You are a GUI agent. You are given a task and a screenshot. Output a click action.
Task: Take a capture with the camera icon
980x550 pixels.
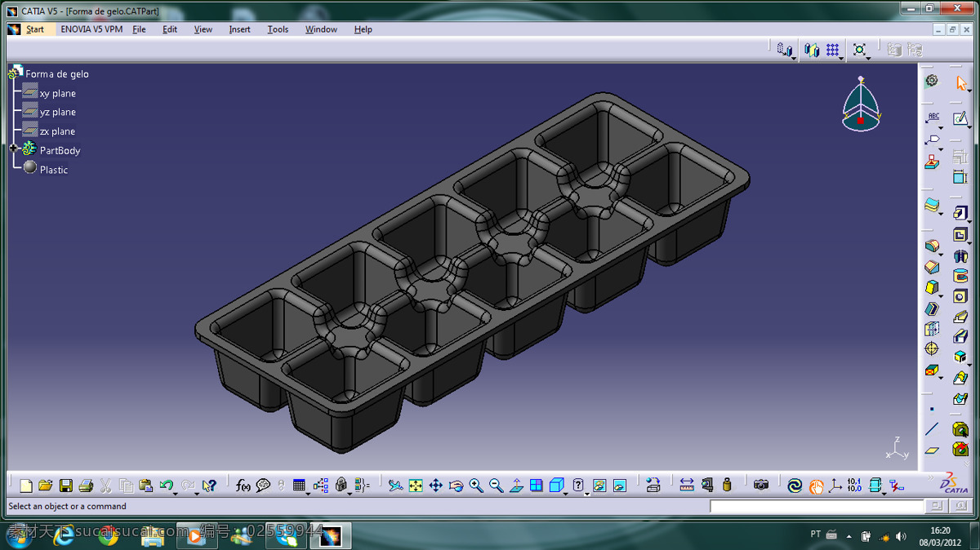[761, 485]
